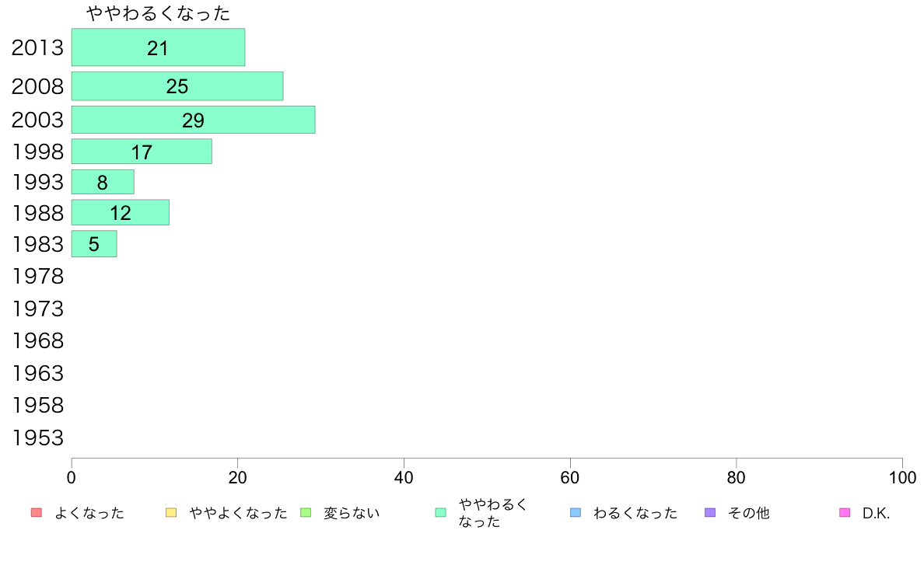
Task: Click the red よくなった legend swatch
Action: tap(37, 512)
